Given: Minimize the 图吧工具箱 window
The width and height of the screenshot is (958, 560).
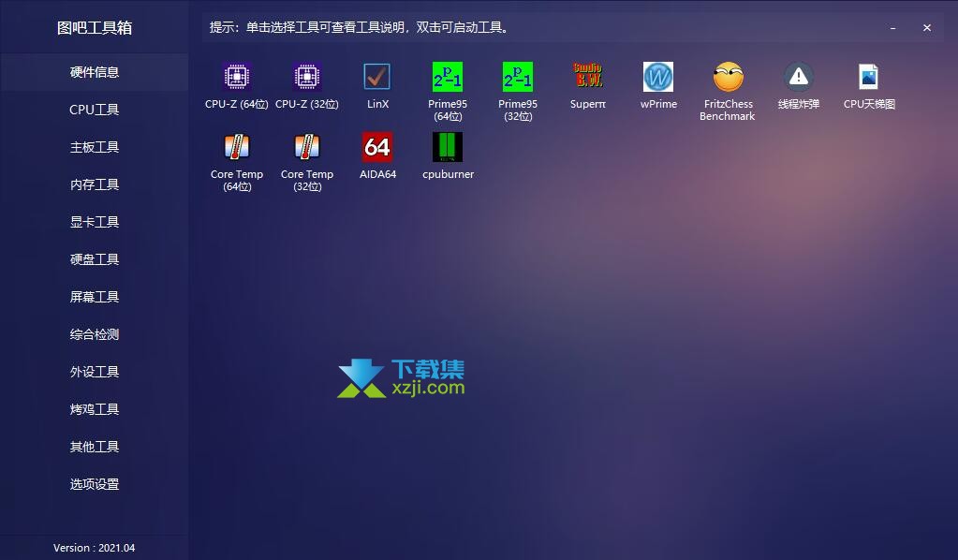Looking at the screenshot, I should point(893,28).
